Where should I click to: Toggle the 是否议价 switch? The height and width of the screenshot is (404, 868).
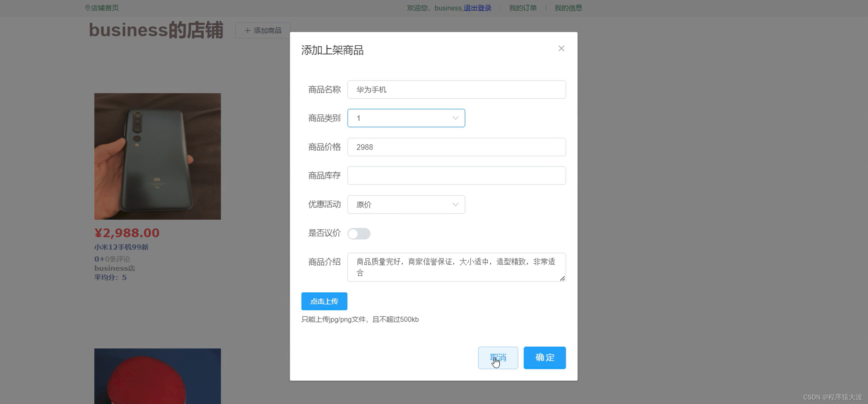tap(358, 233)
